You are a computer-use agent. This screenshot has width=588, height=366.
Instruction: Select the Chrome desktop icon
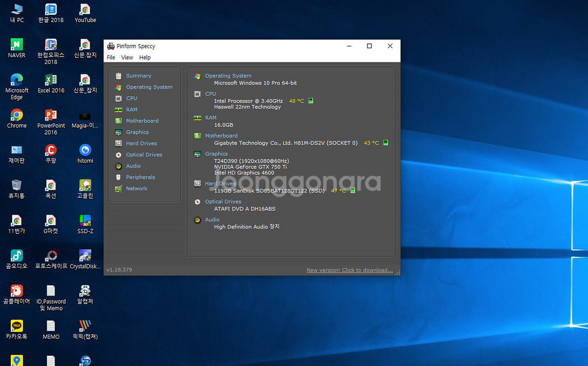click(17, 119)
